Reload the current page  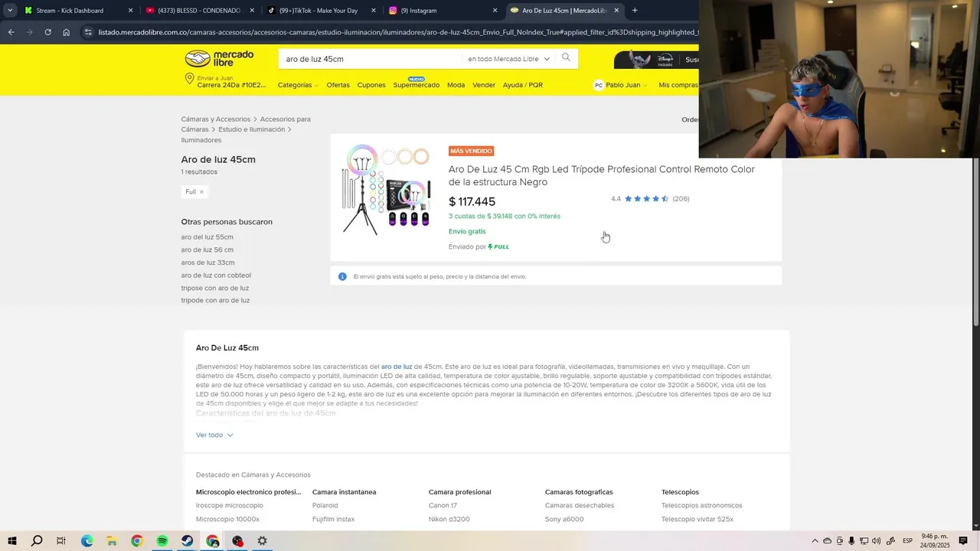(x=47, y=32)
